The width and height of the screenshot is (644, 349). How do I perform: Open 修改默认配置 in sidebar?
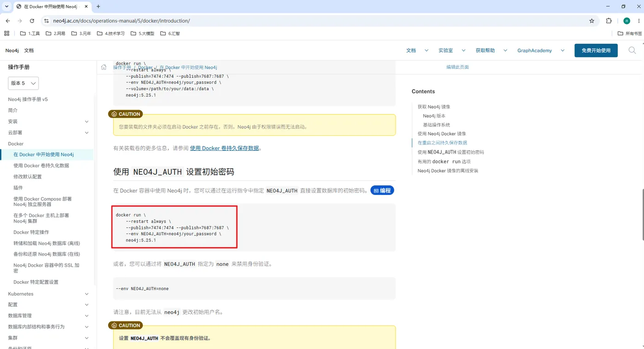[28, 177]
